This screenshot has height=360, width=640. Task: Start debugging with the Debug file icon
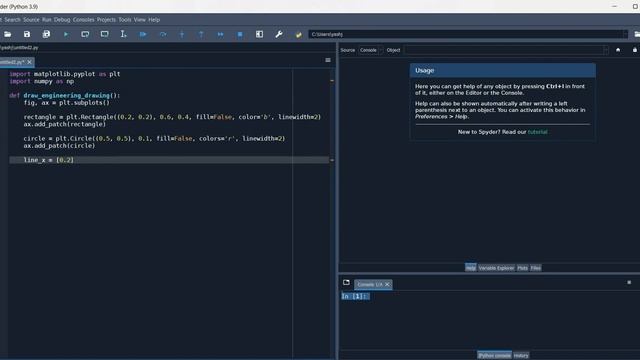(x=143, y=34)
